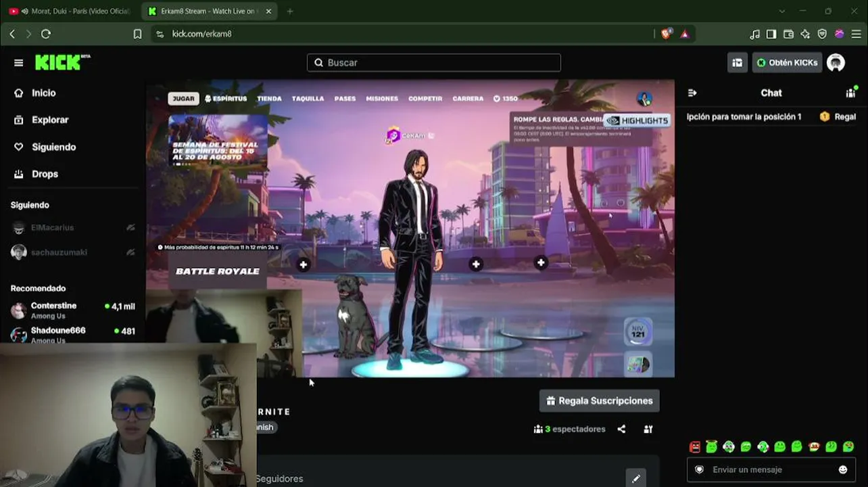Focus the Buscar search field
Image resolution: width=868 pixels, height=487 pixels.
coord(433,63)
